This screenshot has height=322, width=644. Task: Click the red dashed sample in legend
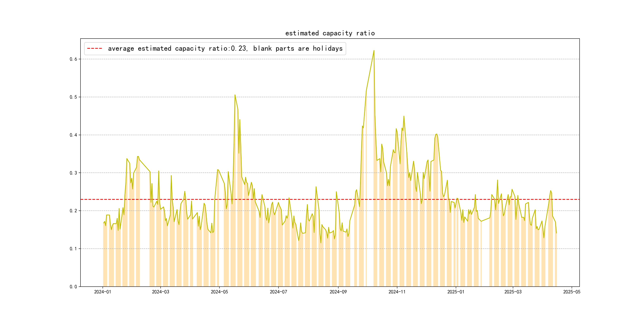pyautogui.click(x=94, y=48)
